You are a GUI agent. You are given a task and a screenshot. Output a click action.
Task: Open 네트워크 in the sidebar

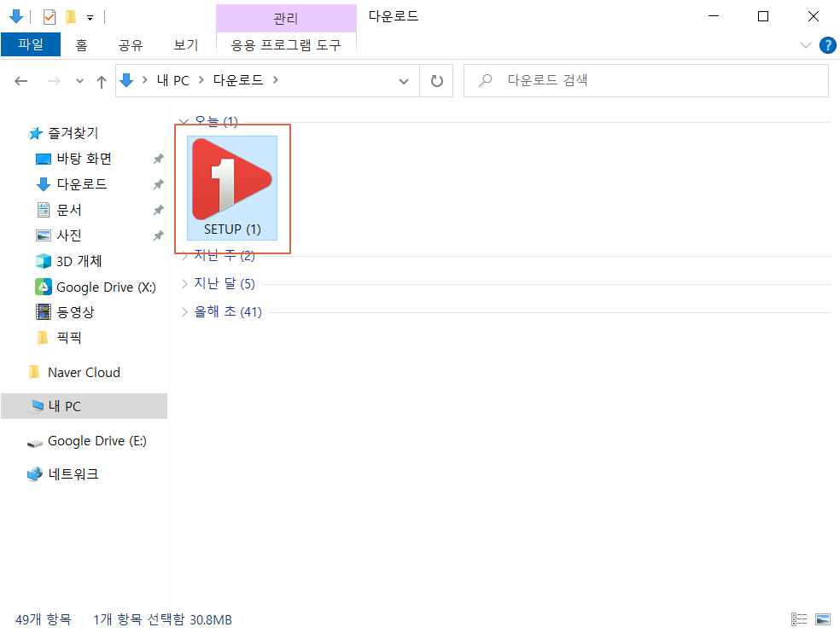(x=73, y=474)
